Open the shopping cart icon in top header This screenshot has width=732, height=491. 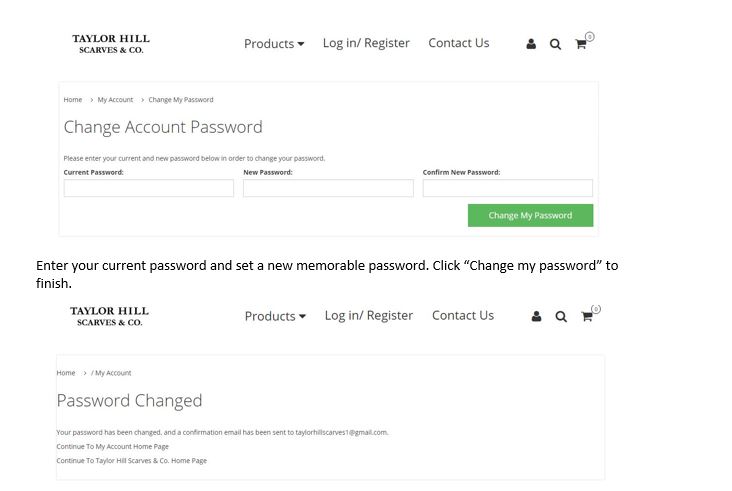(584, 42)
